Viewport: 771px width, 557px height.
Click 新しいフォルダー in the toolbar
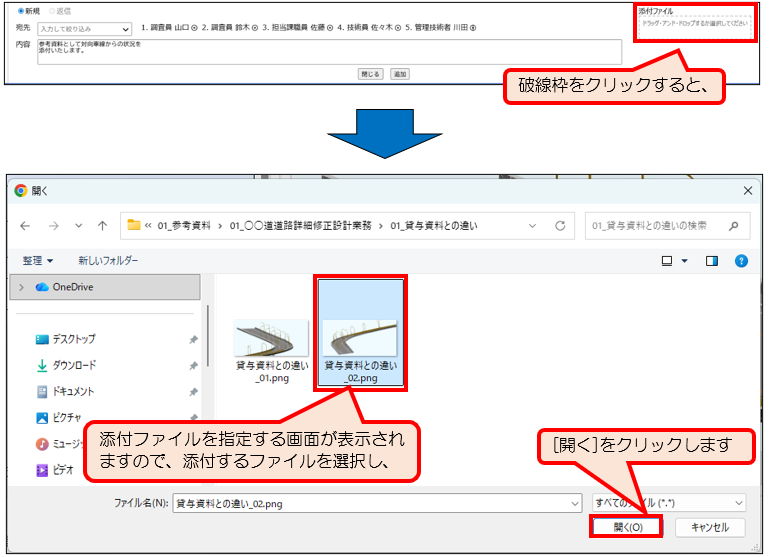108,261
